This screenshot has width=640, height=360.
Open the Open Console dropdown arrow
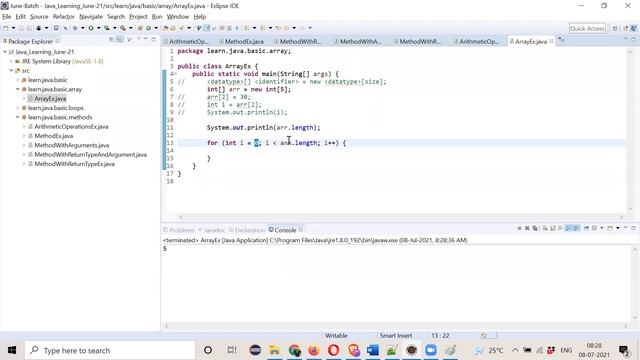click(x=618, y=228)
